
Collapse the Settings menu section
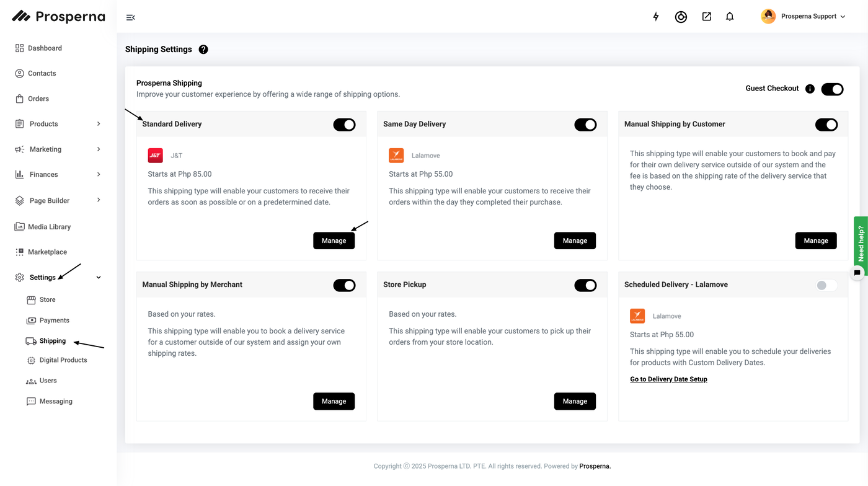(x=99, y=278)
